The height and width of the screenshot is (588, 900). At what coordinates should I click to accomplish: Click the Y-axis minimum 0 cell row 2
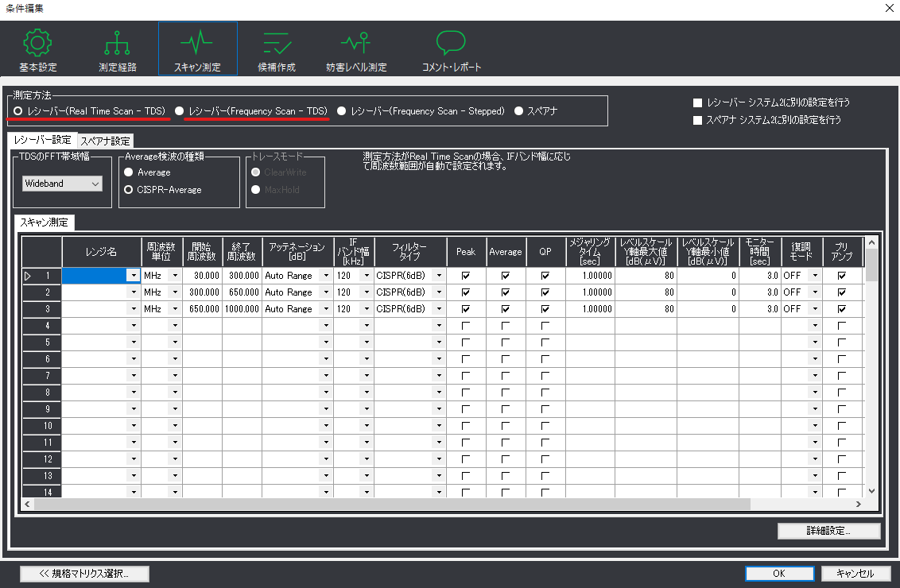pyautogui.click(x=708, y=292)
